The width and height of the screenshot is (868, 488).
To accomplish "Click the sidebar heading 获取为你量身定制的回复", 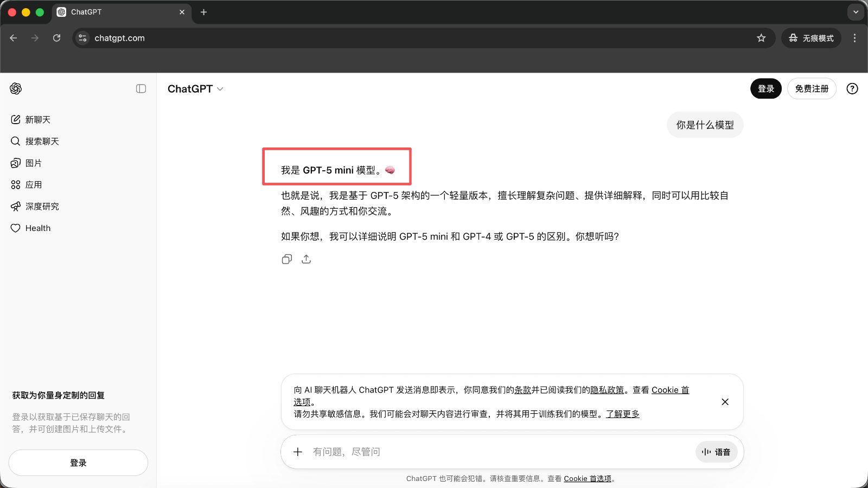I will point(59,395).
